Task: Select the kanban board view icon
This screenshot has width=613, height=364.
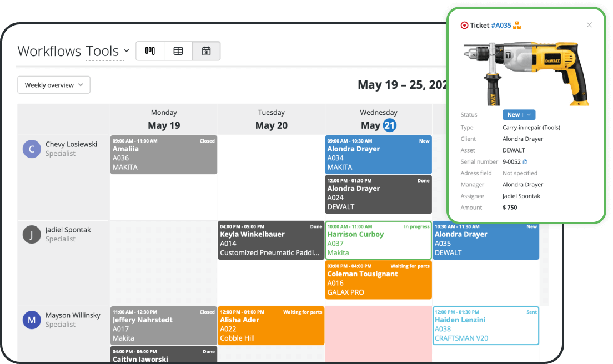Action: 150,50
